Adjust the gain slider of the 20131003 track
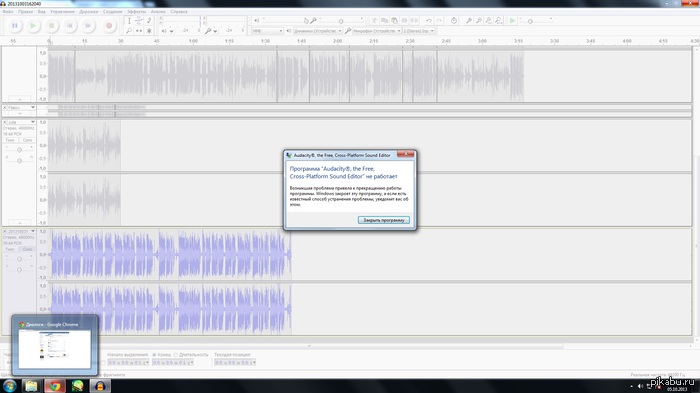 coord(19,259)
